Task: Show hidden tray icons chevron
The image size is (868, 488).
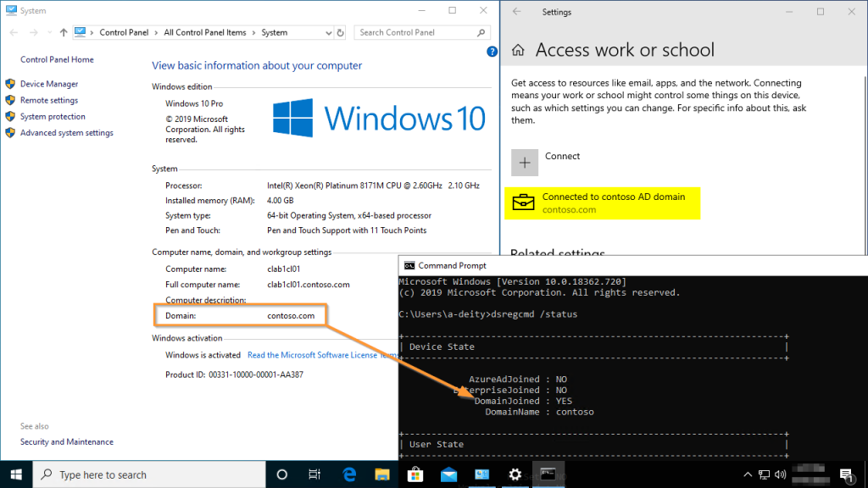Action: click(x=748, y=474)
